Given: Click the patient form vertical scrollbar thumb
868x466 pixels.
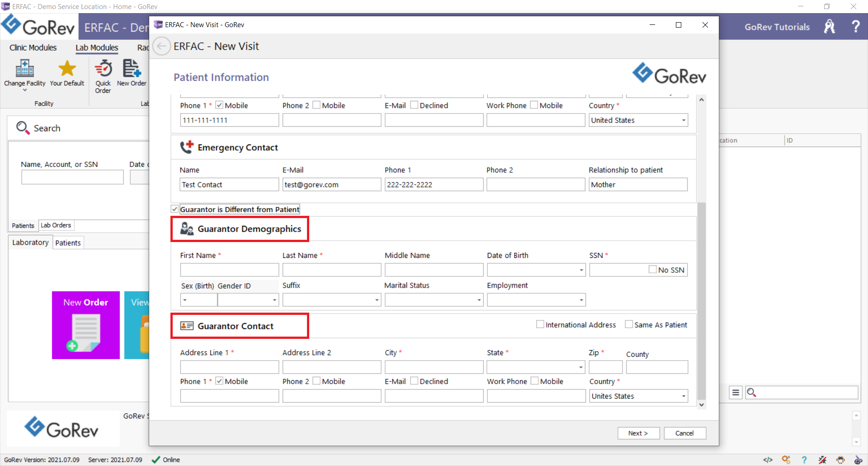Looking at the screenshot, I should pos(701,301).
